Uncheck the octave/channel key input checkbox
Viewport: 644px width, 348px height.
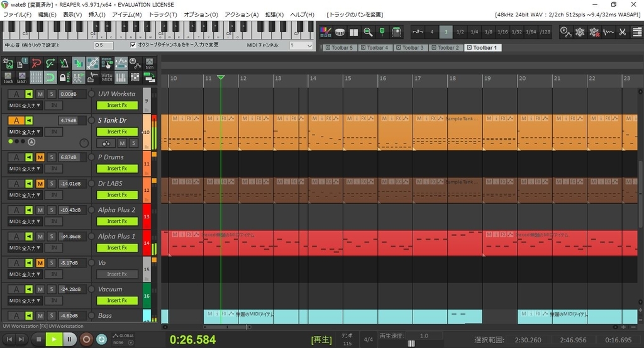pos(133,45)
